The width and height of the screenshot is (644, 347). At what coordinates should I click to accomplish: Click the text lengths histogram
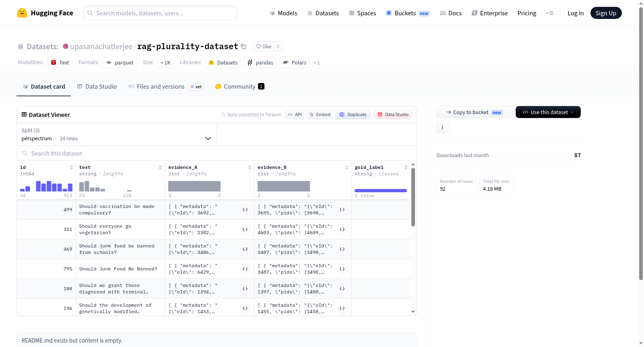click(105, 186)
